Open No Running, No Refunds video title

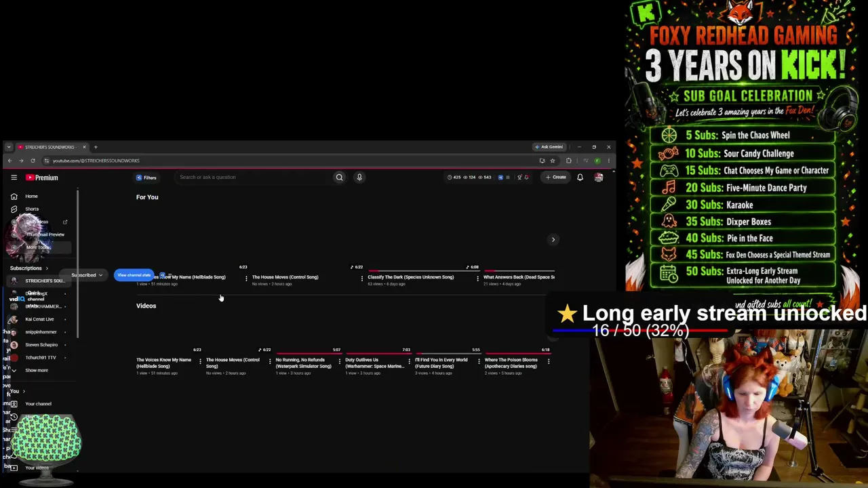click(304, 363)
